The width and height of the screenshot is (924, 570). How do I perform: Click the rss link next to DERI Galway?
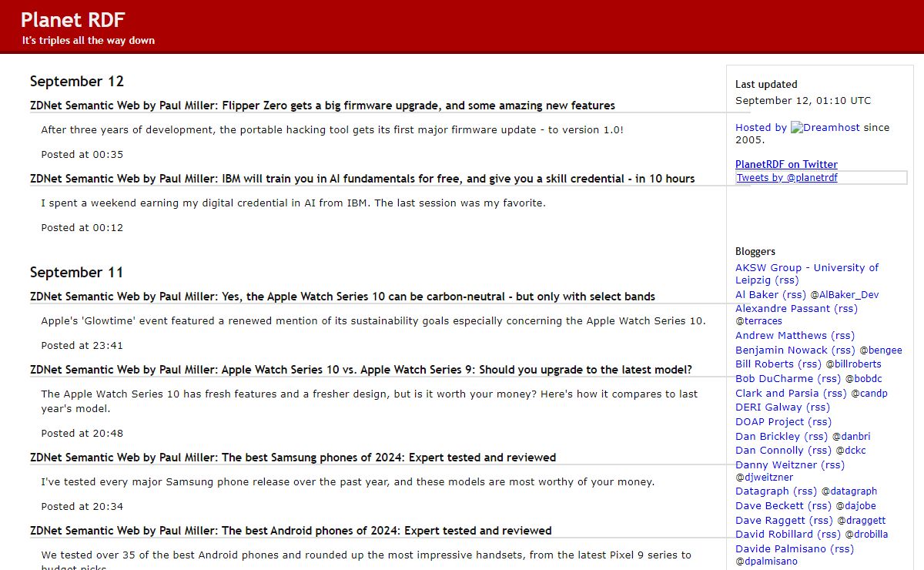[818, 407]
